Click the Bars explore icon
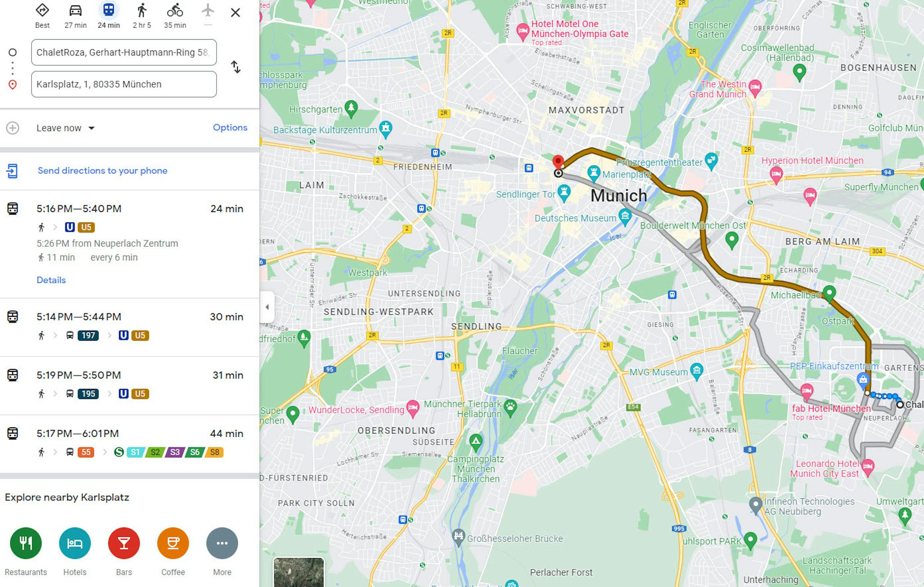The height and width of the screenshot is (587, 924). click(x=124, y=543)
